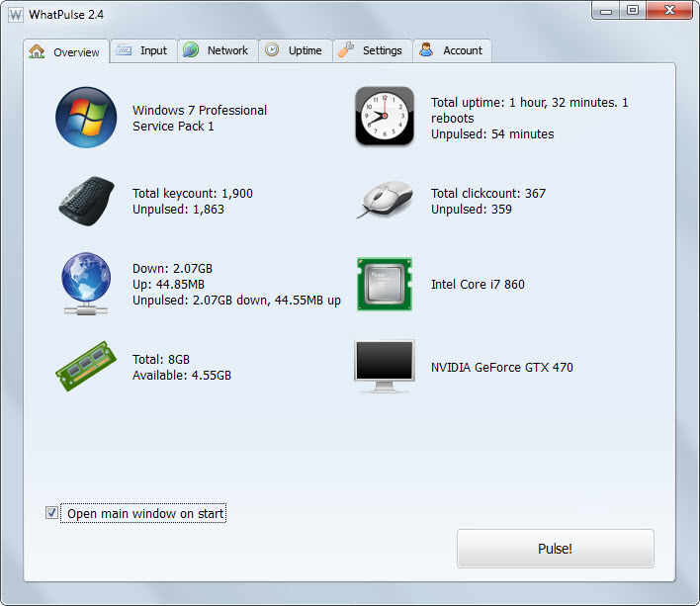700x606 pixels.
Task: Click 'Total: 8GB' memory text
Action: point(161,359)
